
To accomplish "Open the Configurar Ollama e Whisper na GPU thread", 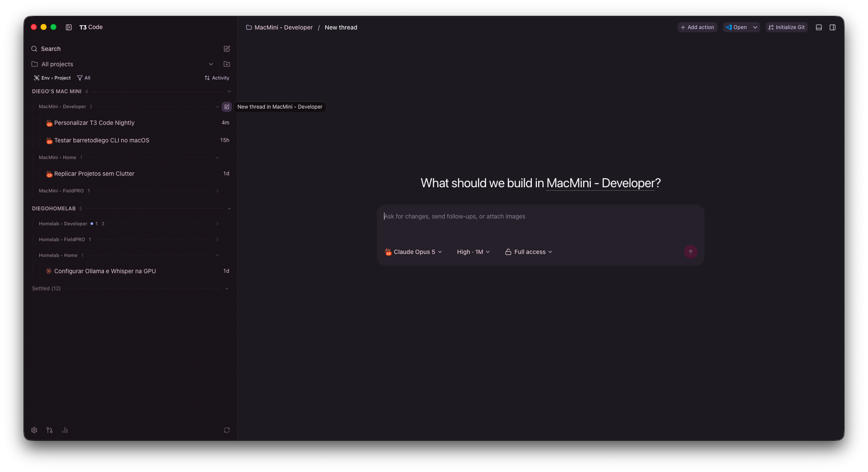I will point(137,271).
